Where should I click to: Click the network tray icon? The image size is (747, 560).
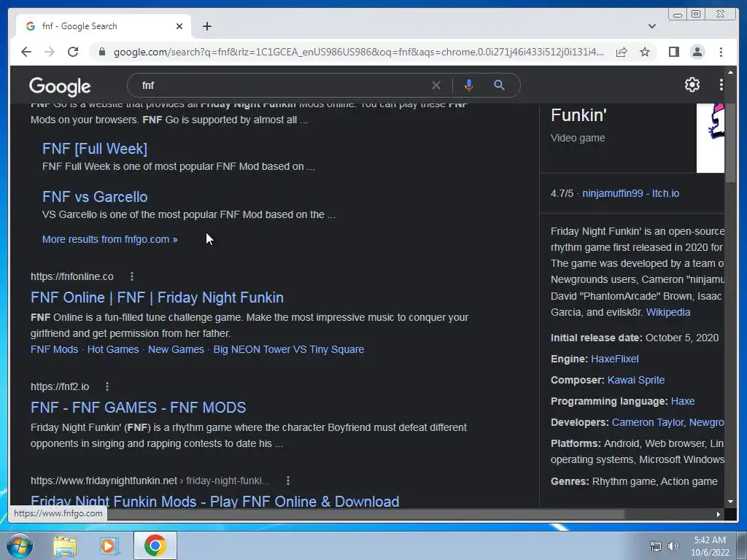click(656, 546)
